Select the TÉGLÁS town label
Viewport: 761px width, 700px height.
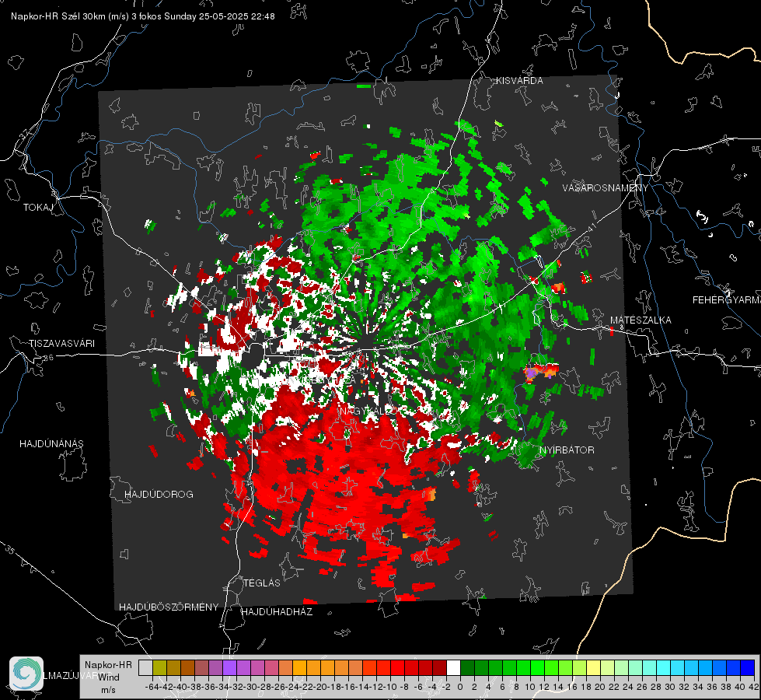[x=262, y=583]
